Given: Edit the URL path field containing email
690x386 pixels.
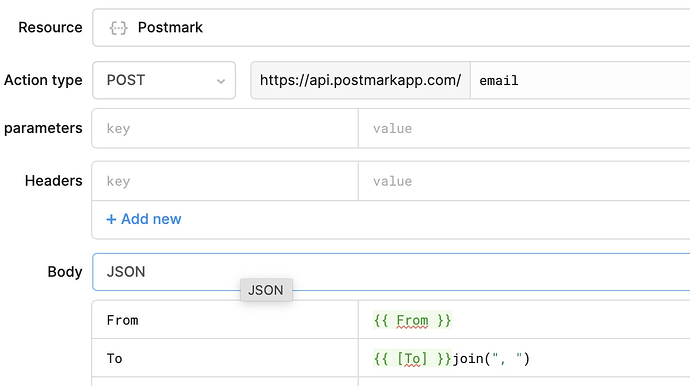Looking at the screenshot, I should coord(580,80).
